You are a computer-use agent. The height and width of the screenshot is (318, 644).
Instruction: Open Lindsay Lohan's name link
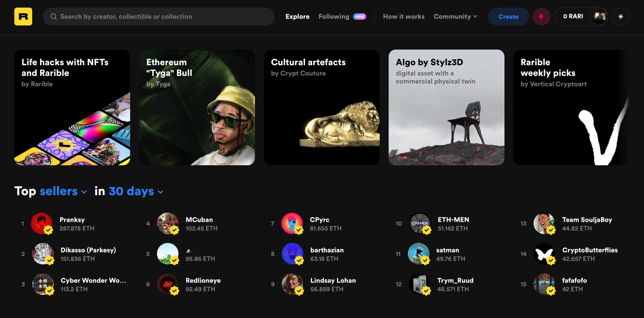[x=333, y=280]
